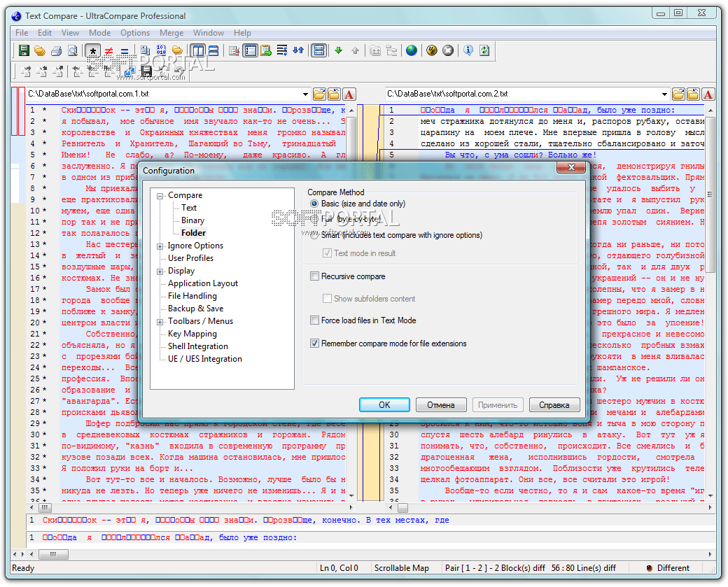Switch to text compare mode icon
The height and width of the screenshot is (587, 728).
point(146,50)
